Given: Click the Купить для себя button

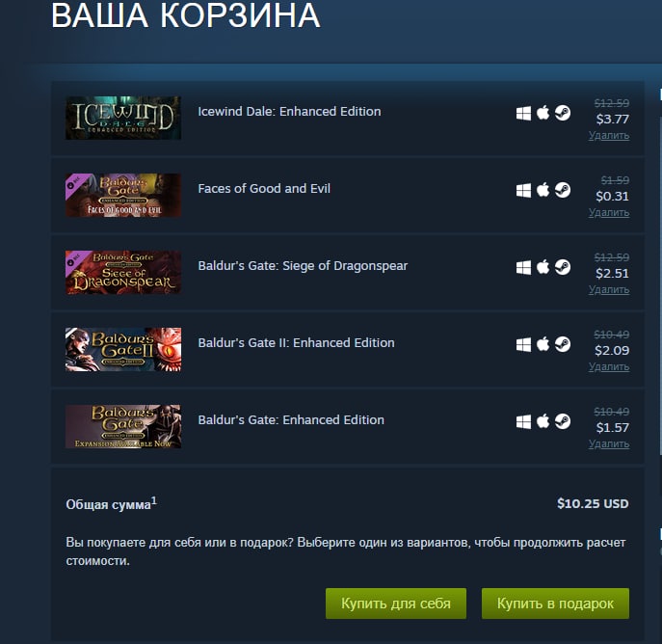Looking at the screenshot, I should click(x=396, y=604).
